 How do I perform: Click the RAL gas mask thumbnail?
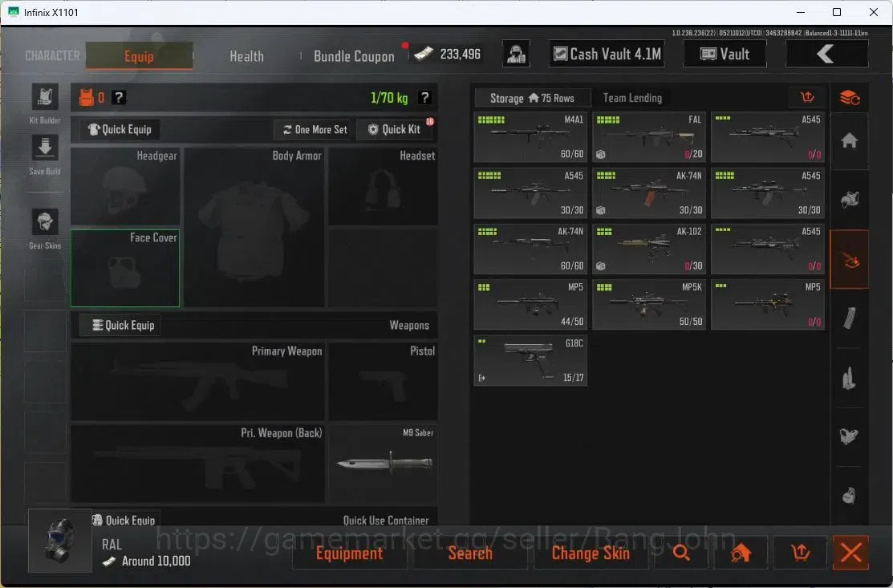[60, 541]
